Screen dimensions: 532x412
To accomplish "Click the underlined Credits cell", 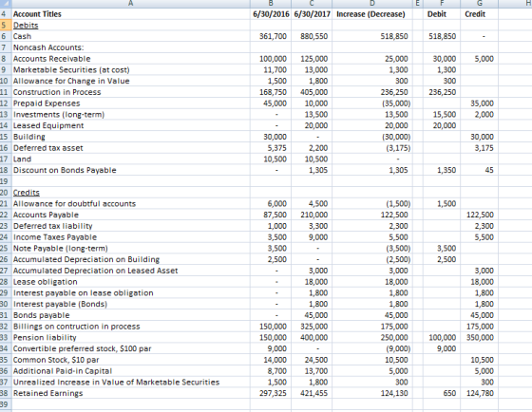I will point(131,193).
